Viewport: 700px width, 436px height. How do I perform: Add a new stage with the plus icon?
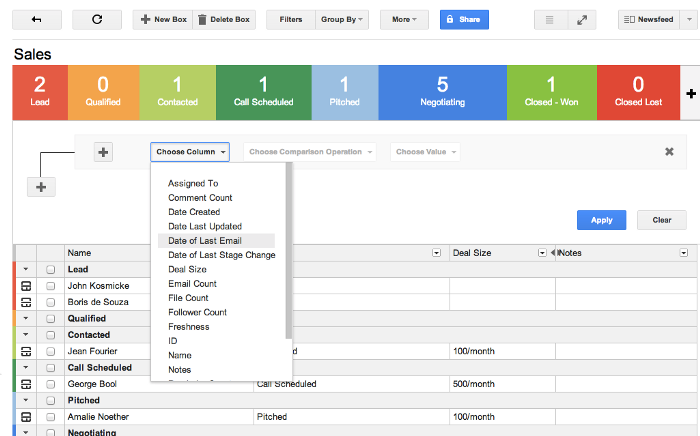691,94
